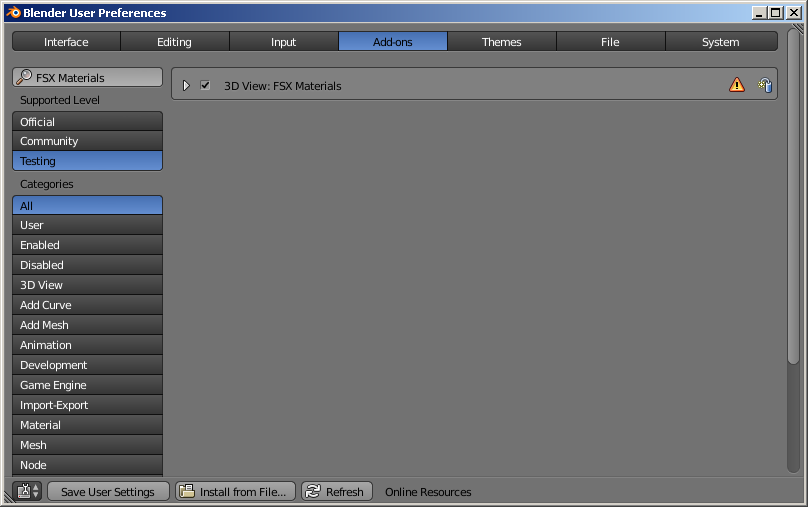Click the warning triangle icon on FSX Materials
The width and height of the screenshot is (808, 507).
coord(737,84)
